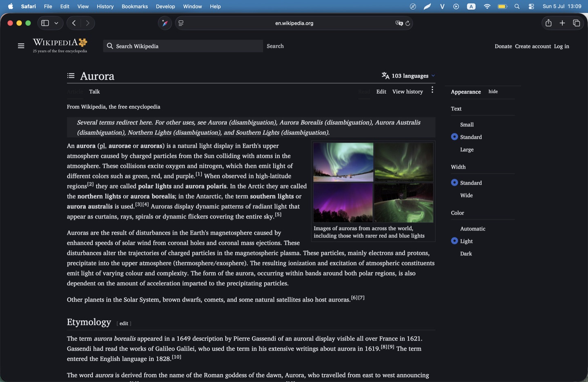
Task: Open the Develop menu
Action: (x=165, y=7)
